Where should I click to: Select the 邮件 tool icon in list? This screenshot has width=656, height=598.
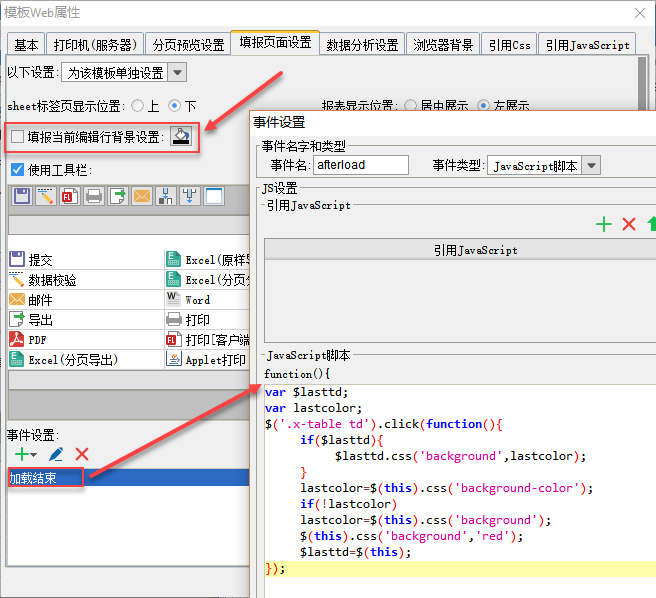coord(17,299)
